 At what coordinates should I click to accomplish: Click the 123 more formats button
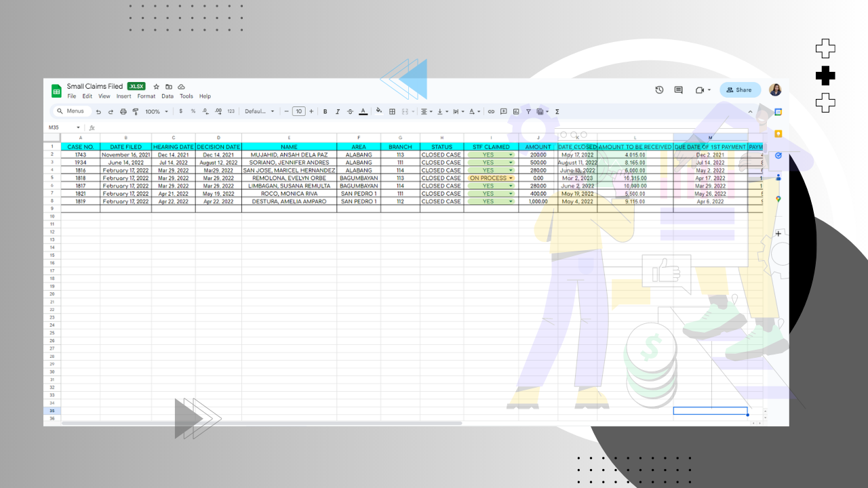pos(231,111)
